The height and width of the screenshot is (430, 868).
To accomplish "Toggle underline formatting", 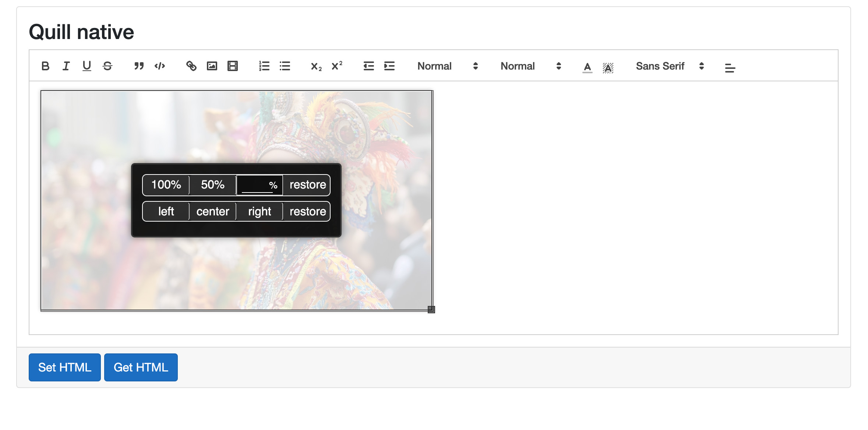I will click(x=87, y=66).
